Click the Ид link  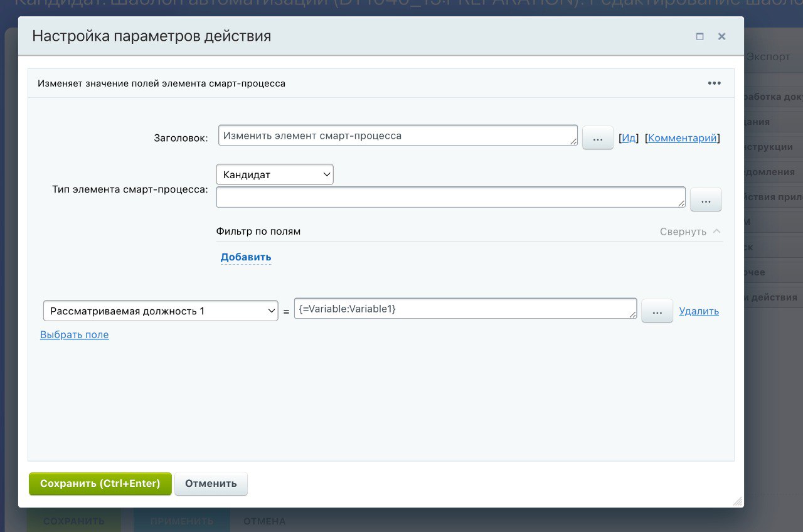pos(629,138)
